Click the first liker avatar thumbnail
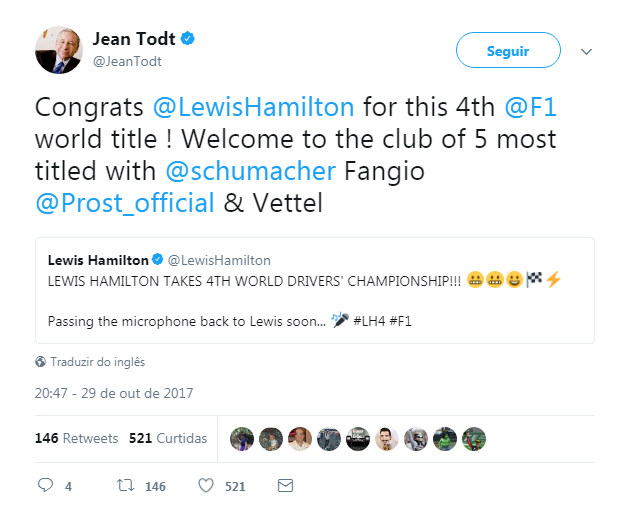This screenshot has width=631, height=517. pyautogui.click(x=241, y=438)
